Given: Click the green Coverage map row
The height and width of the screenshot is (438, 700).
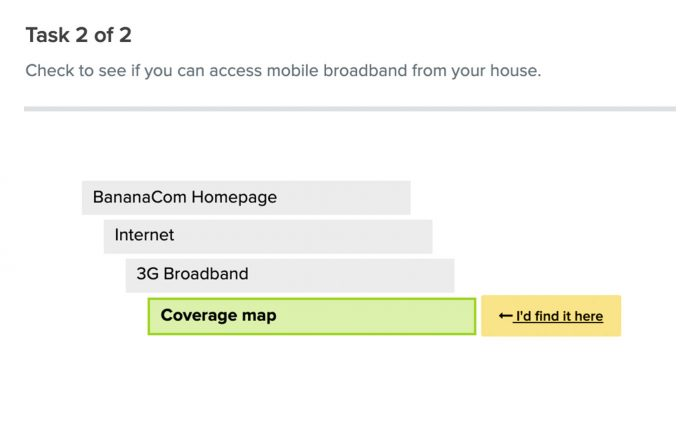Looking at the screenshot, I should [312, 316].
